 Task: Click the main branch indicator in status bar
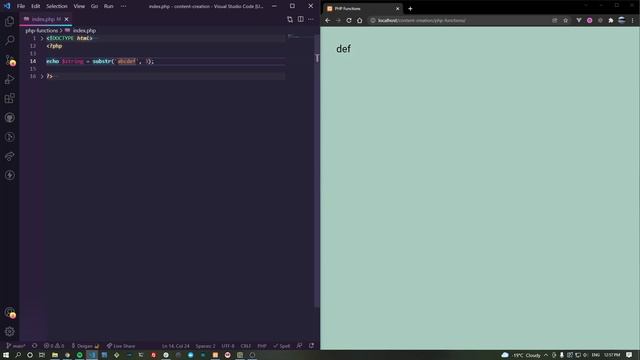click(16, 346)
